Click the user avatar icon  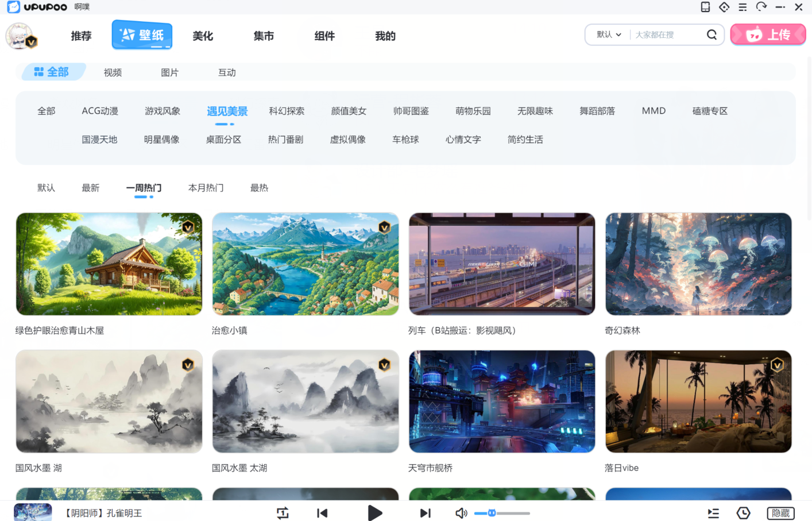[x=20, y=36]
